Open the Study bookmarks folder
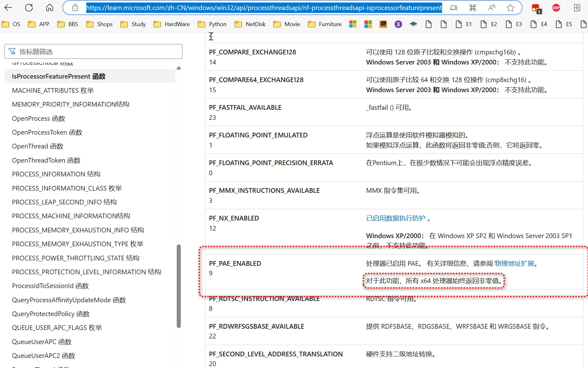588x368 pixels. point(133,24)
